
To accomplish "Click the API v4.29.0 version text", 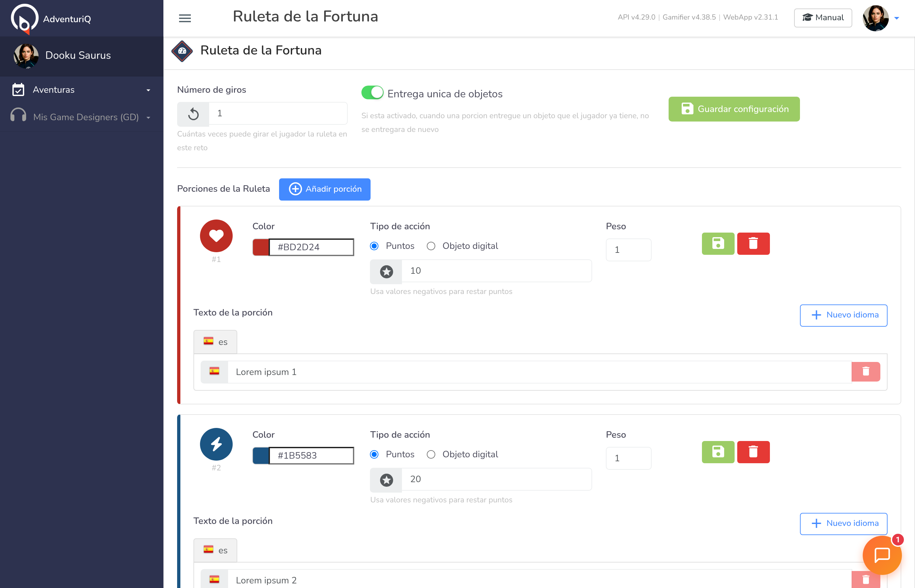I will click(x=636, y=17).
